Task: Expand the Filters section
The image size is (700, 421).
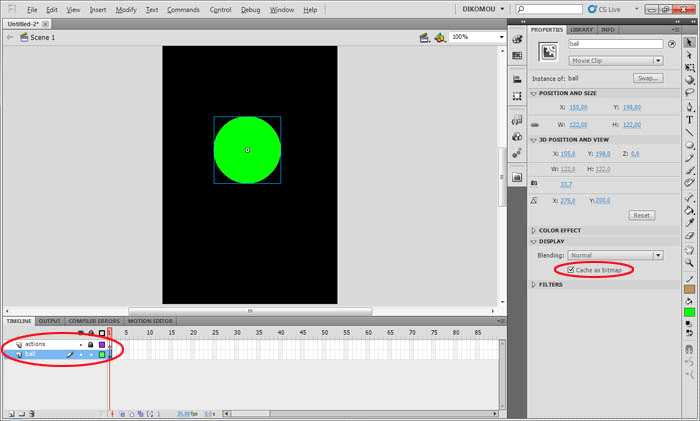Action: pos(533,285)
